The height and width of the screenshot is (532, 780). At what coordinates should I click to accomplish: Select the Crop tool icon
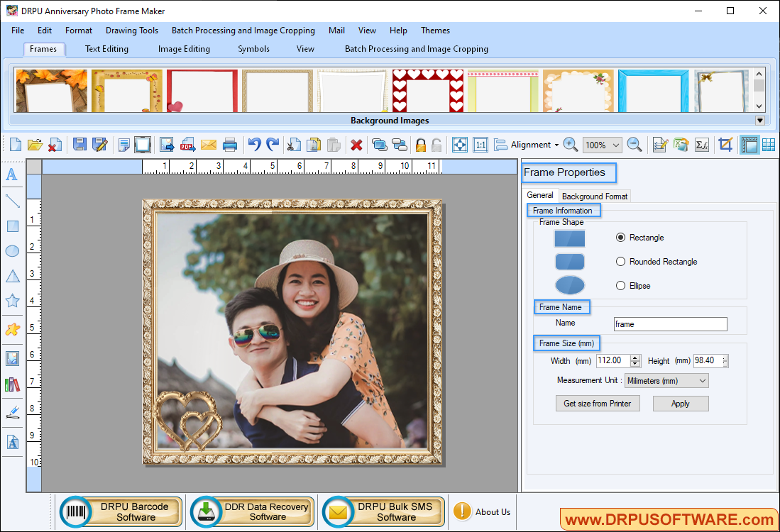click(725, 145)
